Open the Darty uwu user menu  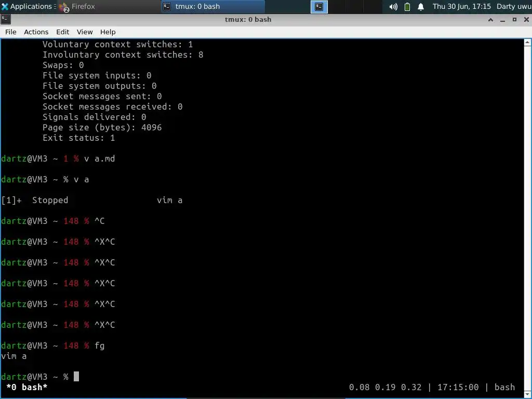[514, 6]
